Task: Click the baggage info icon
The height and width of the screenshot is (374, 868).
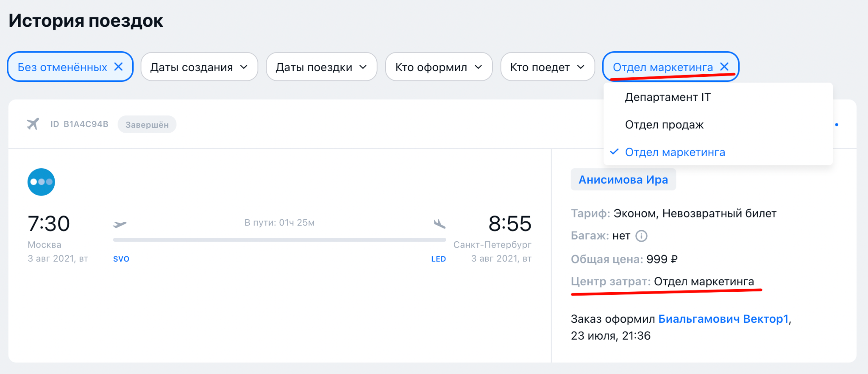Action: (642, 236)
